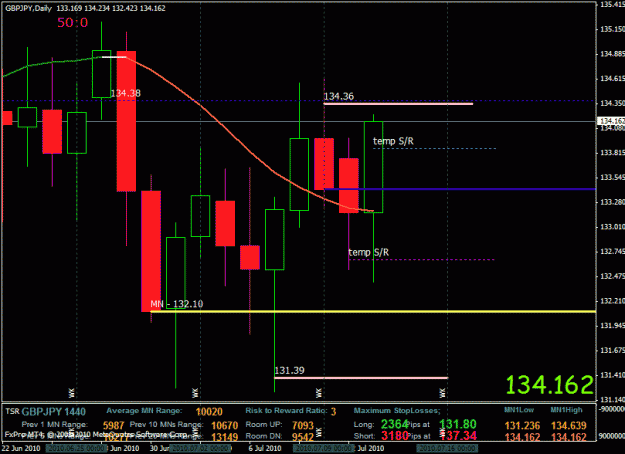Viewport: 625px width, 454px height.
Task: Click 133.010 on the price scale
Action: point(612,227)
